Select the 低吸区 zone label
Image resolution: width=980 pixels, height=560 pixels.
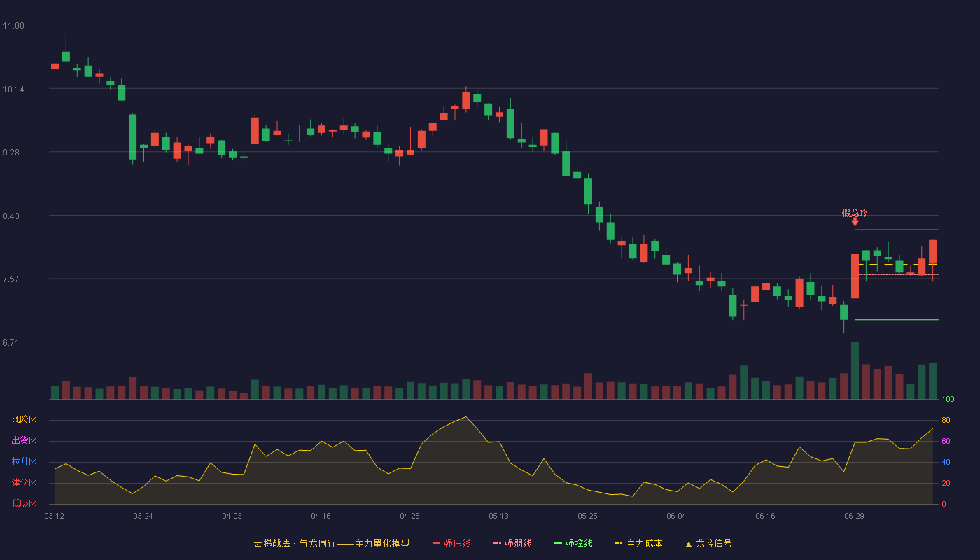point(24,504)
